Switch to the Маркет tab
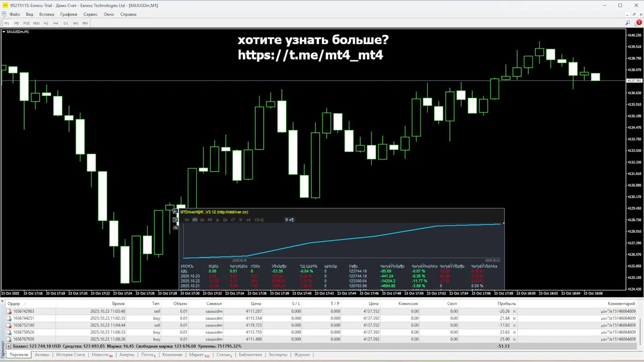The height and width of the screenshot is (362, 644). [199, 355]
